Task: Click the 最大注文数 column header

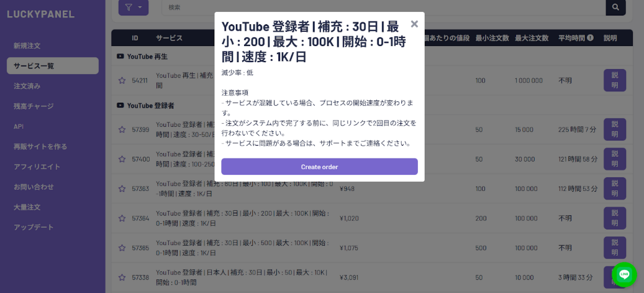Action: click(x=532, y=38)
